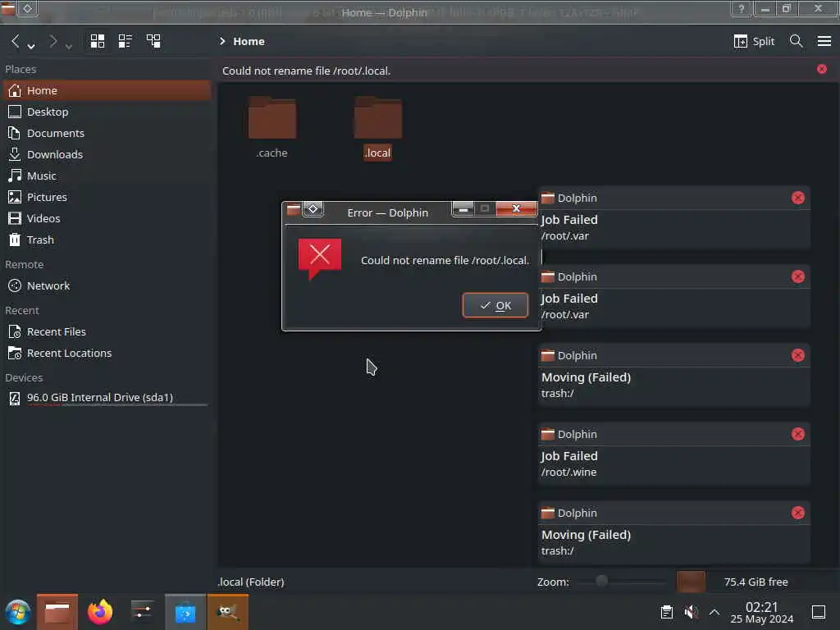
Task: Open the main window help button
Action: tap(741, 8)
